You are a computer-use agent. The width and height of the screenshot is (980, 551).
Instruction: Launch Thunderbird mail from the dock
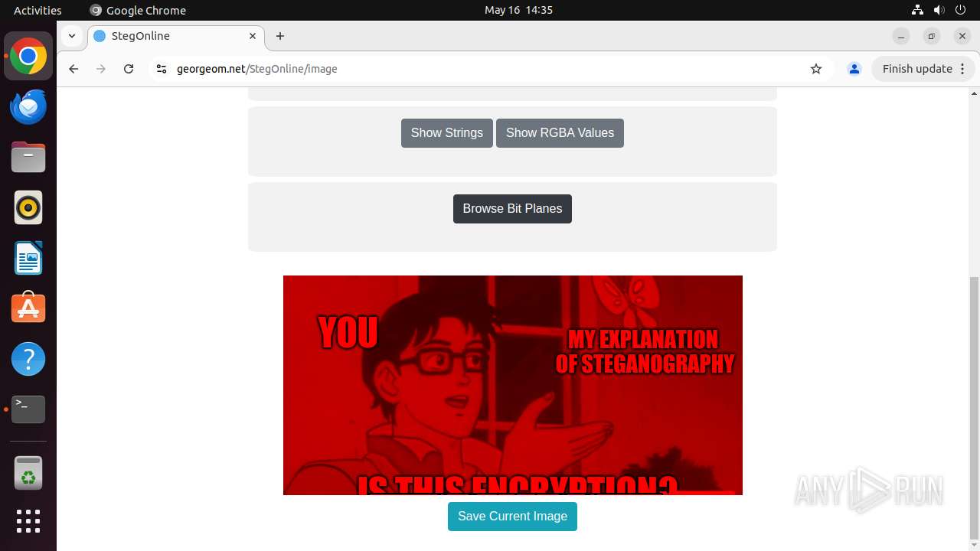28,107
